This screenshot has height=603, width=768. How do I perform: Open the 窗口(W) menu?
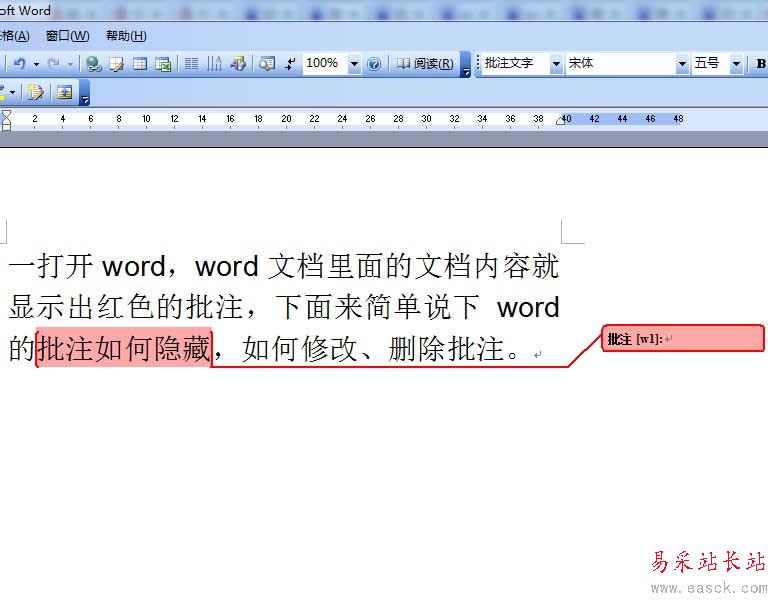[68, 36]
